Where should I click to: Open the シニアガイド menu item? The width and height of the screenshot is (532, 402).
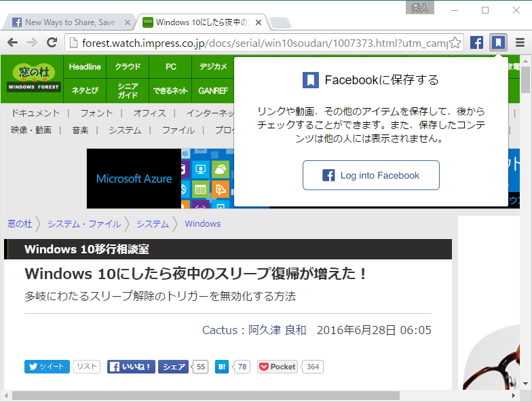point(128,91)
